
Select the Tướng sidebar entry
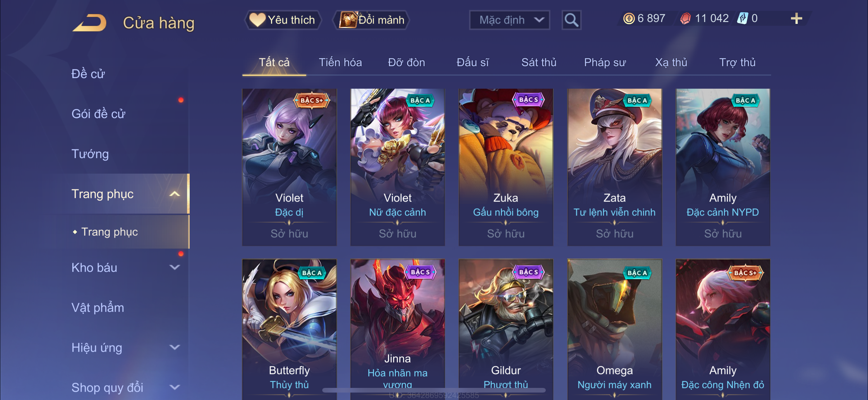point(90,154)
